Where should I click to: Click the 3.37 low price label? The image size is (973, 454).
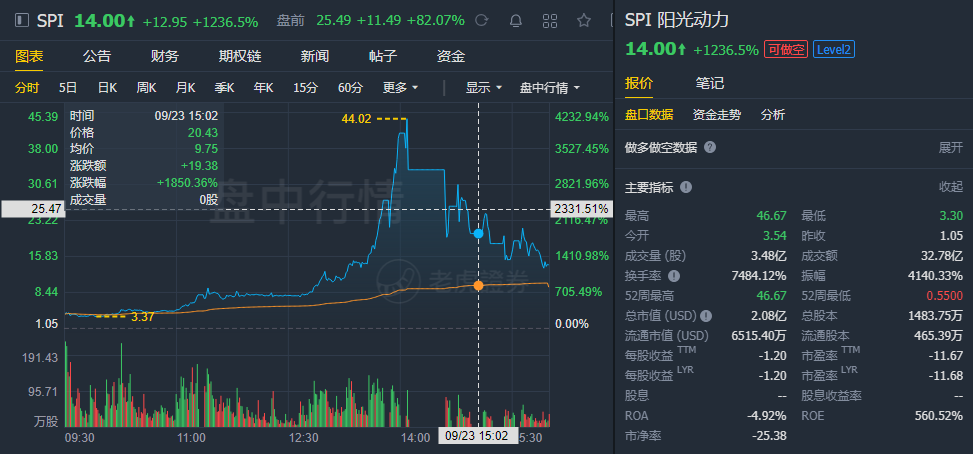tap(141, 317)
